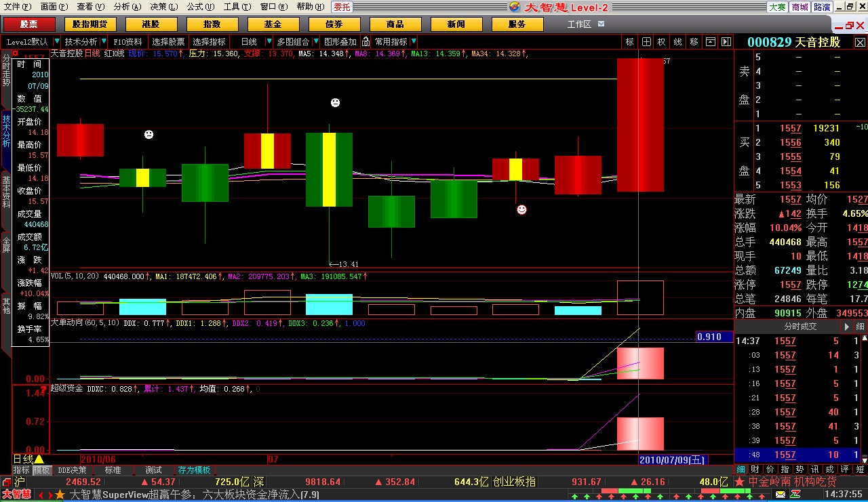The width and height of the screenshot is (868, 502).
Task: Select the 讯 news tab in quote panel
Action: coord(814,469)
